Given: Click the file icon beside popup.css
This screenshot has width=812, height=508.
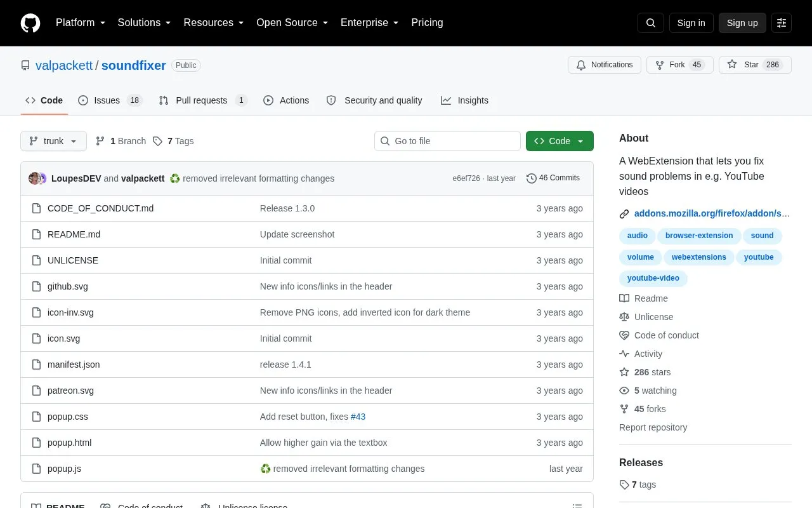Looking at the screenshot, I should [36, 417].
